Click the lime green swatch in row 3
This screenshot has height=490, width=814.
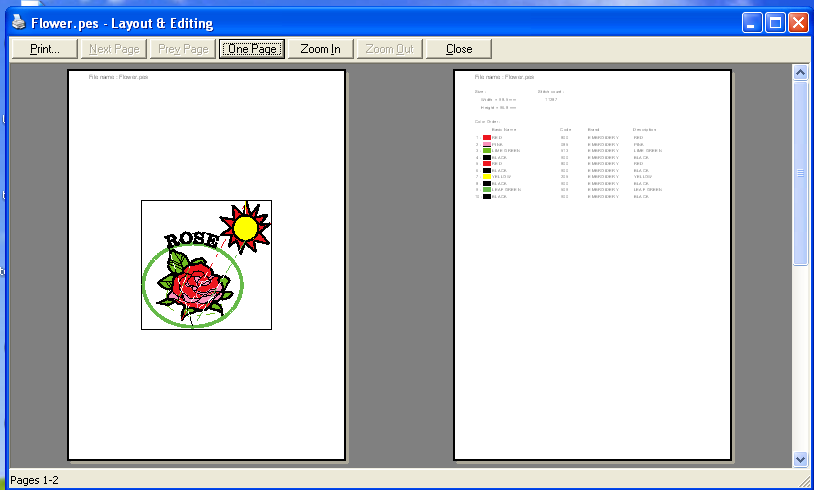tap(487, 151)
